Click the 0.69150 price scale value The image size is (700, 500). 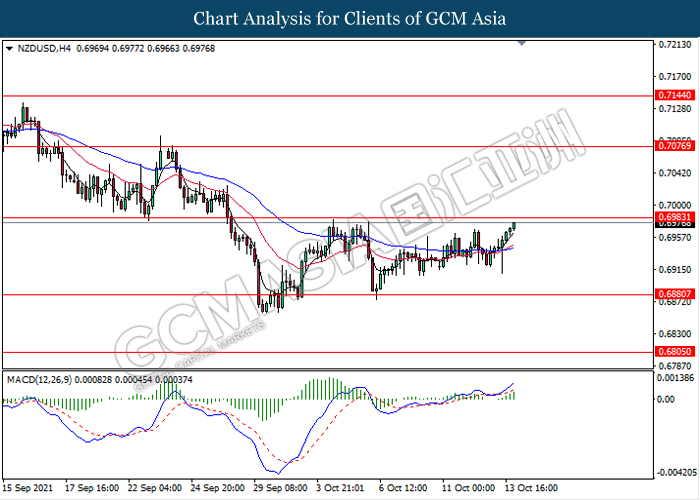coord(675,270)
